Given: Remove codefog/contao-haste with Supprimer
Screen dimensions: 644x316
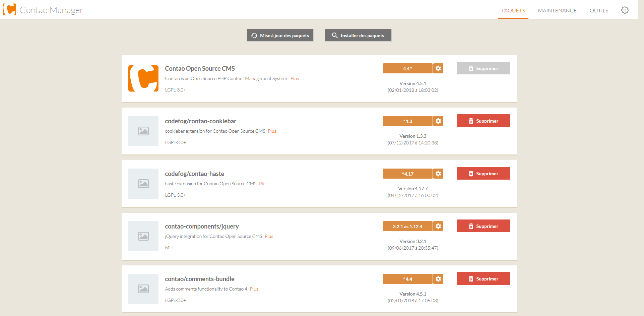Looking at the screenshot, I should (x=483, y=173).
